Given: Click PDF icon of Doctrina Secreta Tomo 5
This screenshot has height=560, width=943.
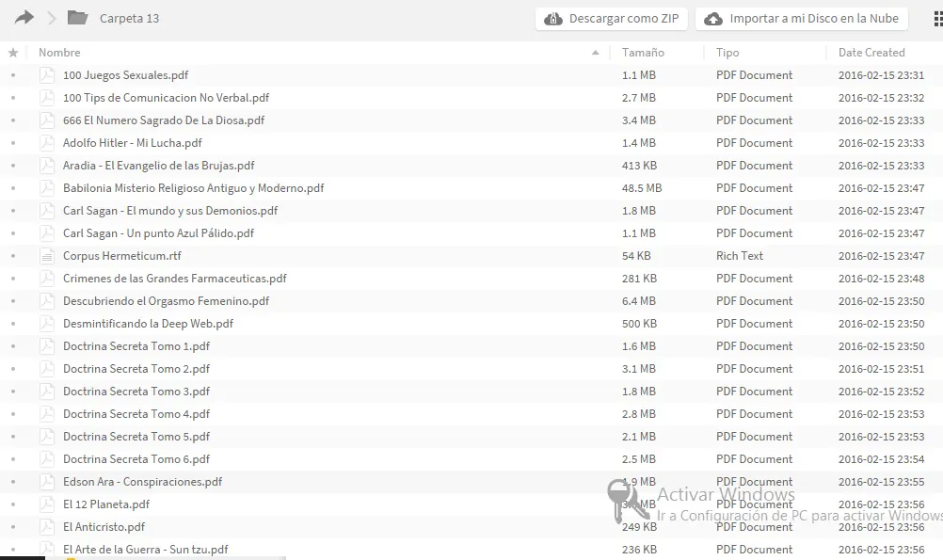Looking at the screenshot, I should 47,437.
